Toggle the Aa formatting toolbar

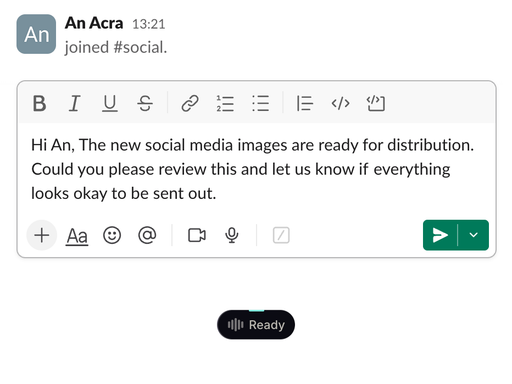pos(77,236)
